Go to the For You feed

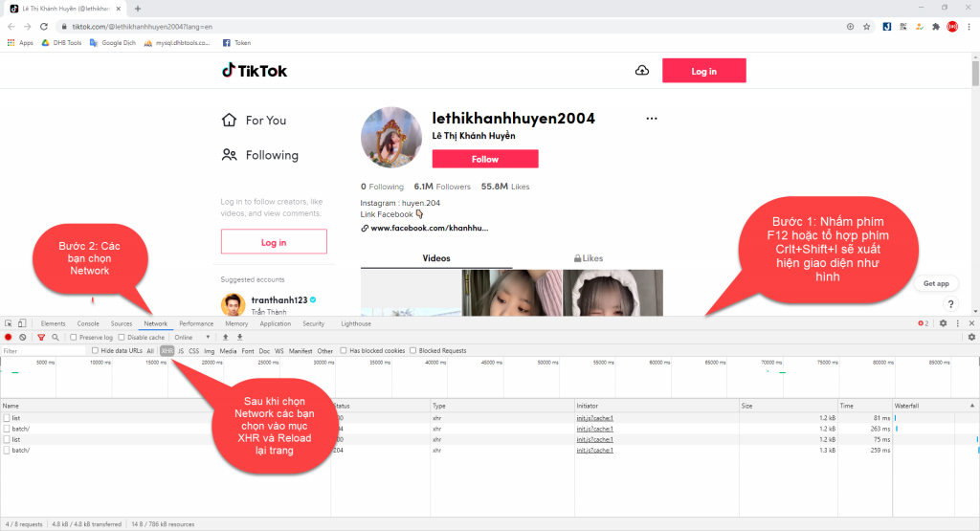[x=255, y=120]
